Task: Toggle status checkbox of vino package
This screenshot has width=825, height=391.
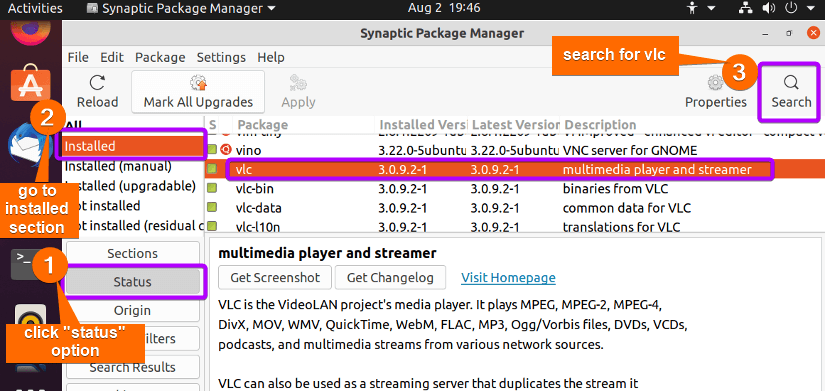Action: pyautogui.click(x=212, y=150)
